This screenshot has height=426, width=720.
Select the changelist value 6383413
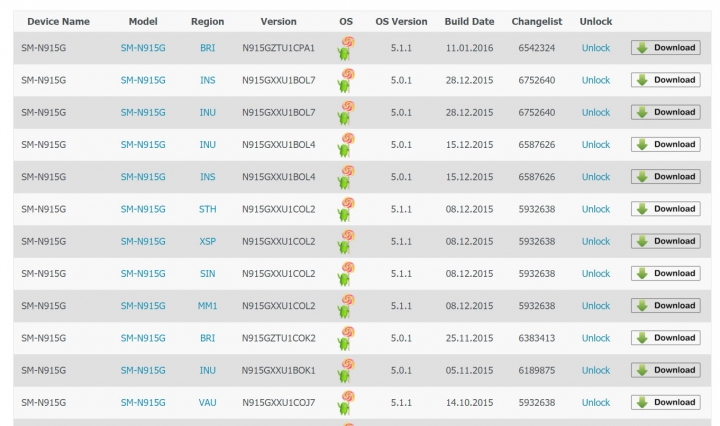[x=537, y=338]
